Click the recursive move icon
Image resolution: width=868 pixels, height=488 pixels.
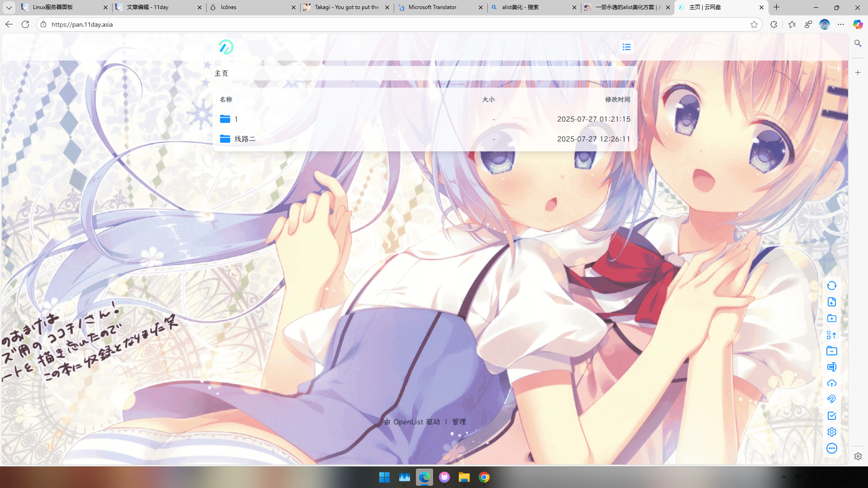click(x=831, y=335)
